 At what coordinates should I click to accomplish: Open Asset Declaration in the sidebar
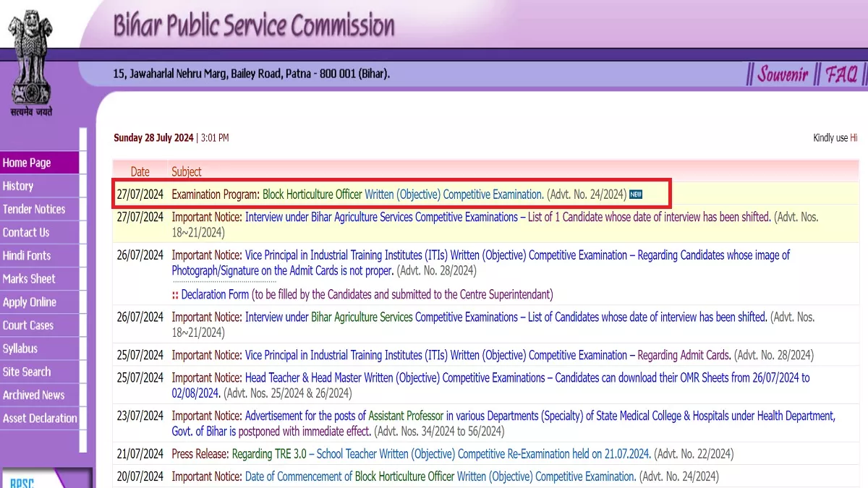[x=39, y=418]
